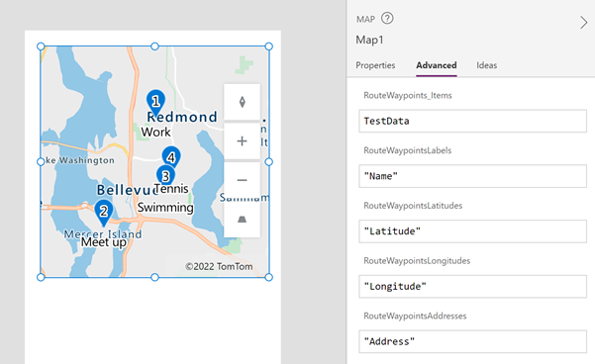Zoom in with the map plus button
The height and width of the screenshot is (364, 595).
pyautogui.click(x=243, y=141)
